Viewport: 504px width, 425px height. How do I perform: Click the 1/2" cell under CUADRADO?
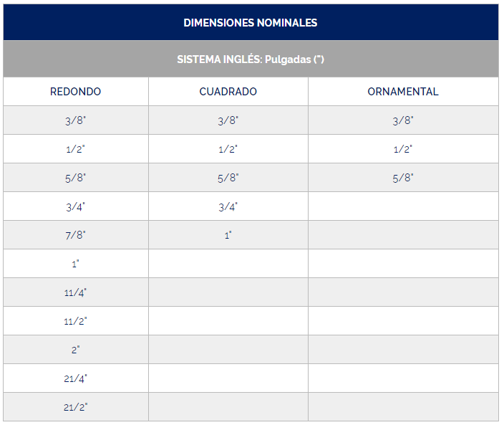click(x=228, y=149)
